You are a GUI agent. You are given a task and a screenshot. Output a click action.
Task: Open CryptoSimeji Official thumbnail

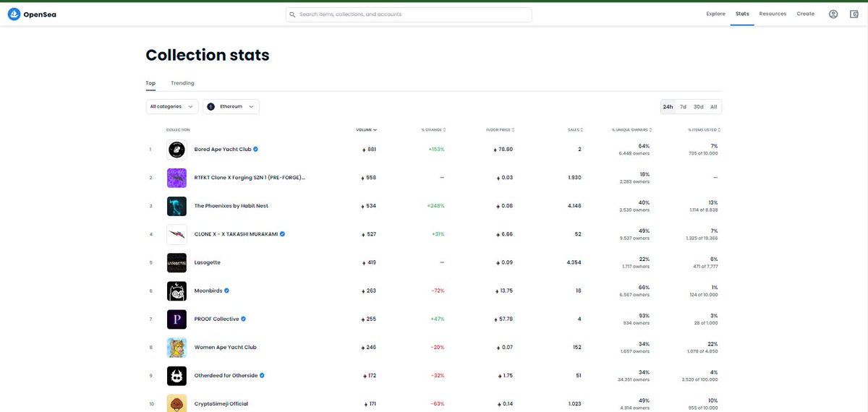(x=176, y=403)
